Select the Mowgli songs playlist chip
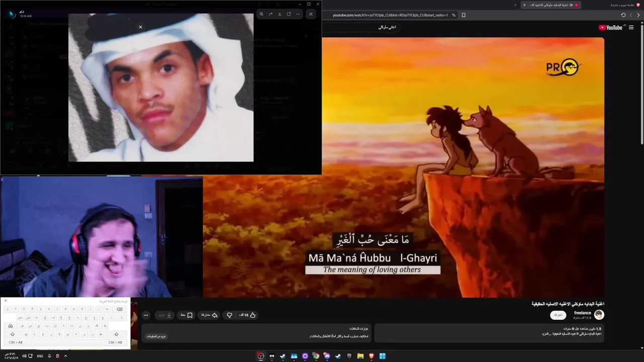Screen dimensions: 644x362 pyautogui.click(x=387, y=27)
